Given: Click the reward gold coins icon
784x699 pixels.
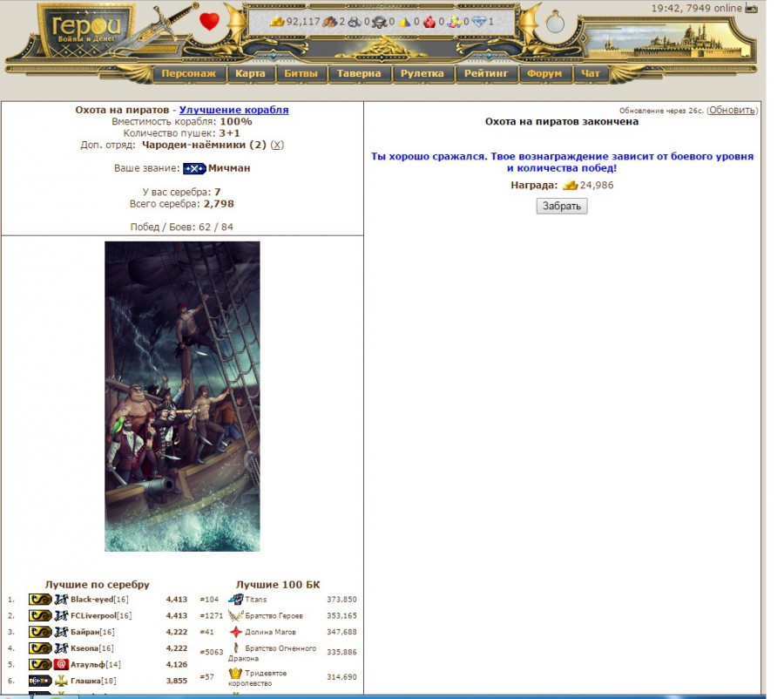Looking at the screenshot, I should pyautogui.click(x=570, y=185).
